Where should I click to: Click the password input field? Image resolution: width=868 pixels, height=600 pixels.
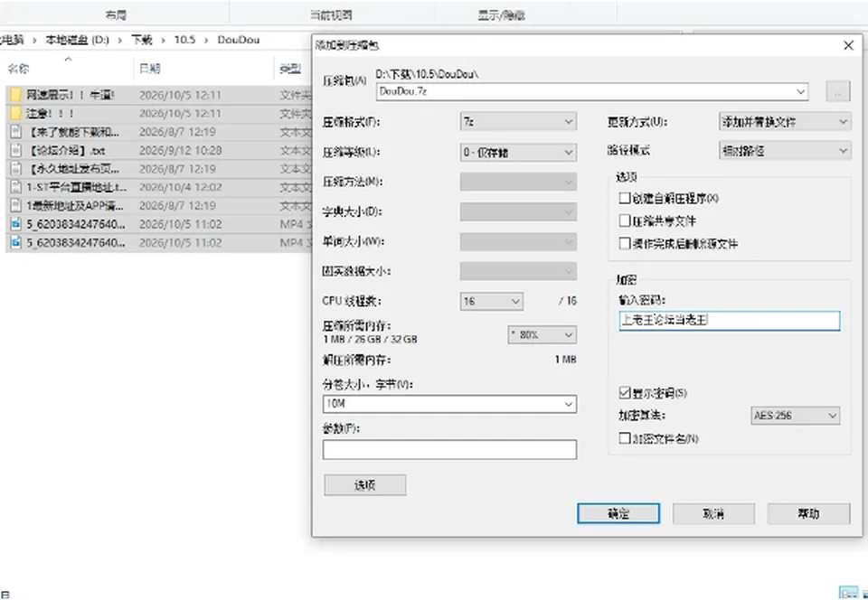pos(729,321)
